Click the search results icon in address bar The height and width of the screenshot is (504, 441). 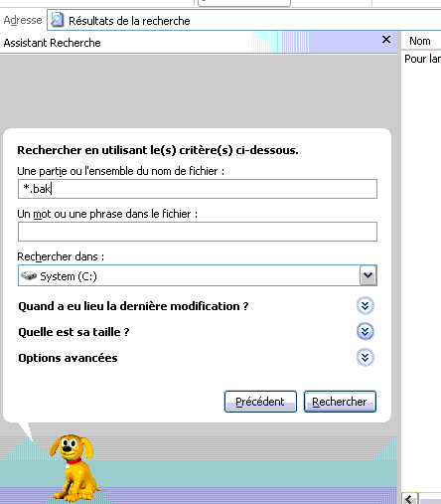point(57,20)
